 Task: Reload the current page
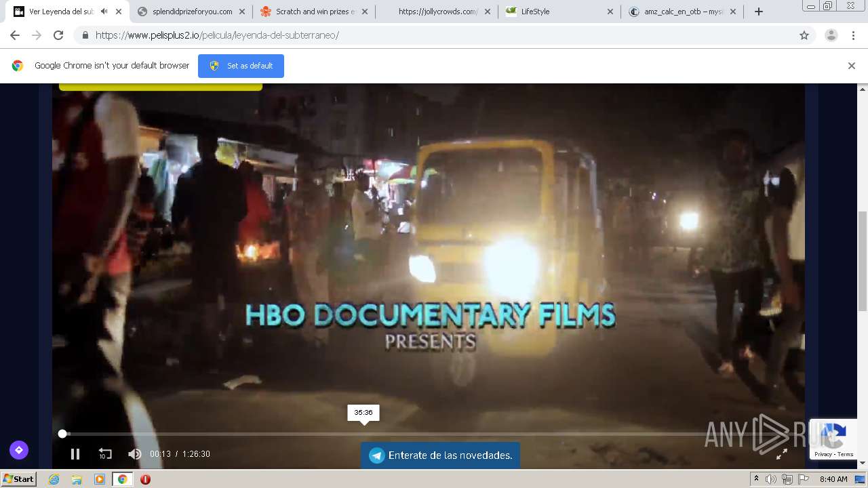[58, 35]
